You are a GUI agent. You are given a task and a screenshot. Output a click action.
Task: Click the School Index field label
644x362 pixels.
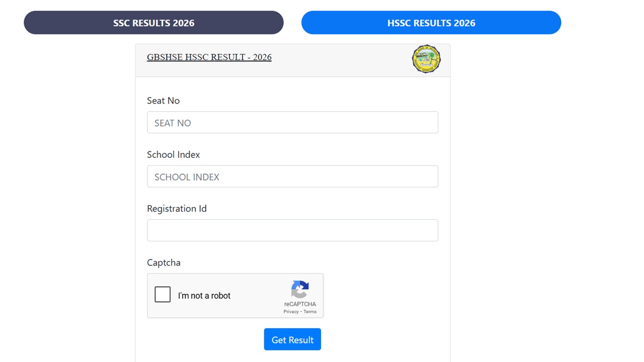coord(173,154)
